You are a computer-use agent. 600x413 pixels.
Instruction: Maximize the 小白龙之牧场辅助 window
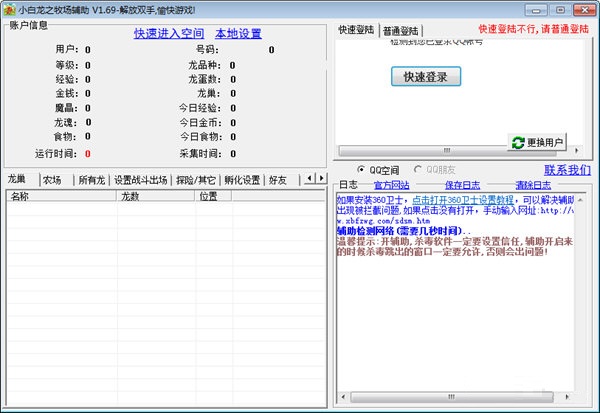[x=560, y=10]
